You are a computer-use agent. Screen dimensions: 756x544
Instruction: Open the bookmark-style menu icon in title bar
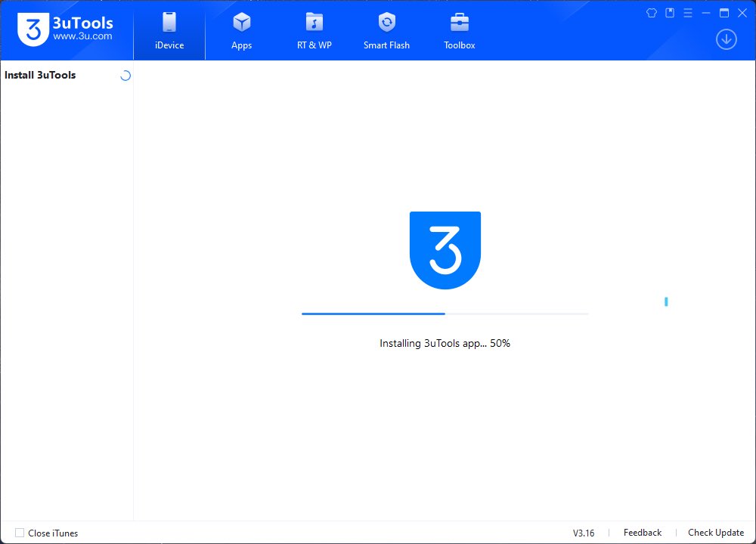click(669, 13)
